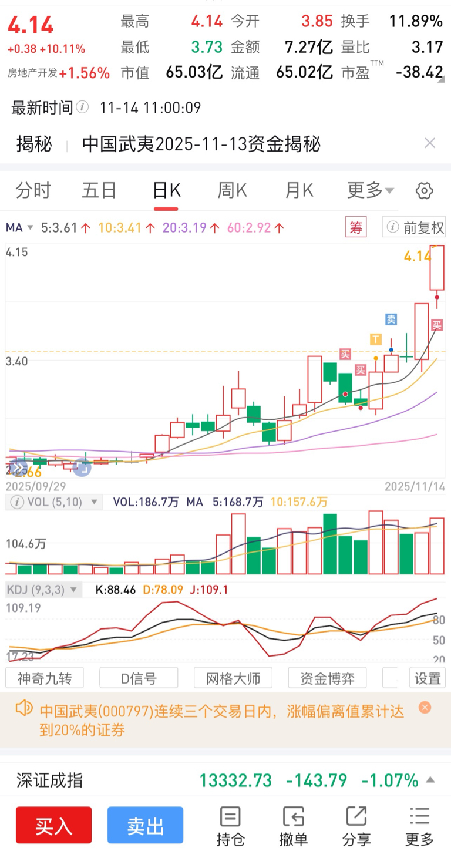This screenshot has width=451, height=868.
Task: Switch to the 五日 tab
Action: click(x=99, y=191)
